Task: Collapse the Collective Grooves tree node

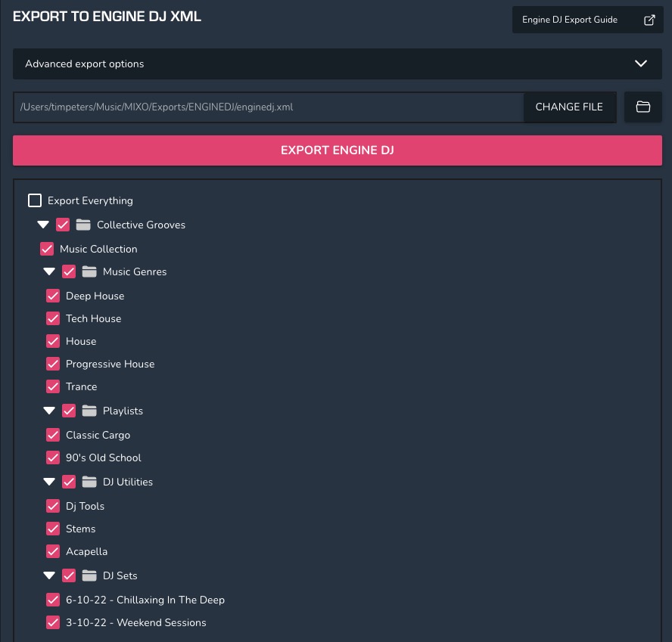Action: [x=43, y=225]
